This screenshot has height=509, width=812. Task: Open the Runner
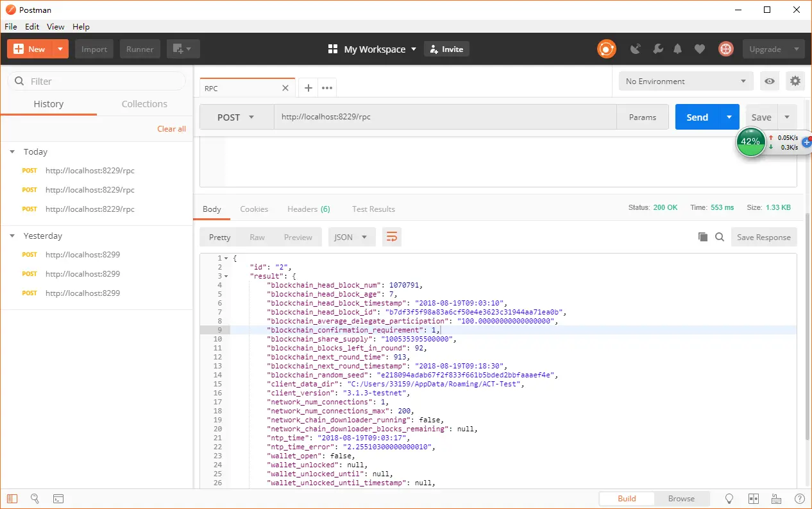tap(140, 49)
